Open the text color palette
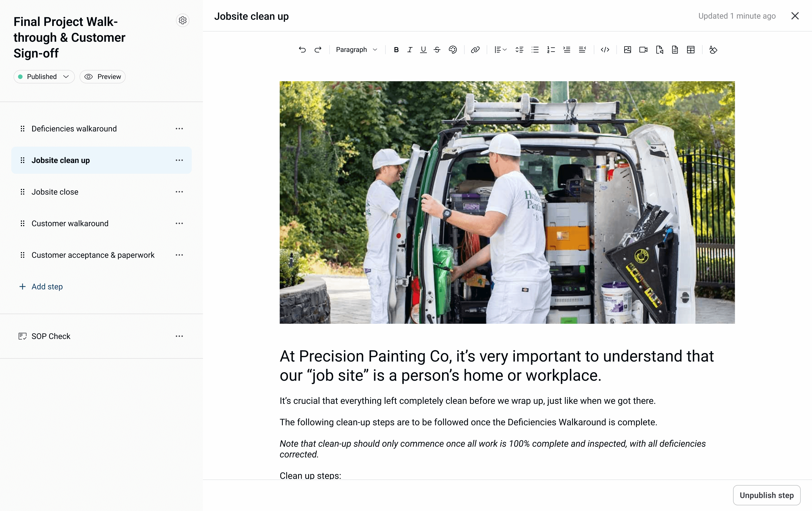Viewport: 812px width, 511px height. coord(453,50)
